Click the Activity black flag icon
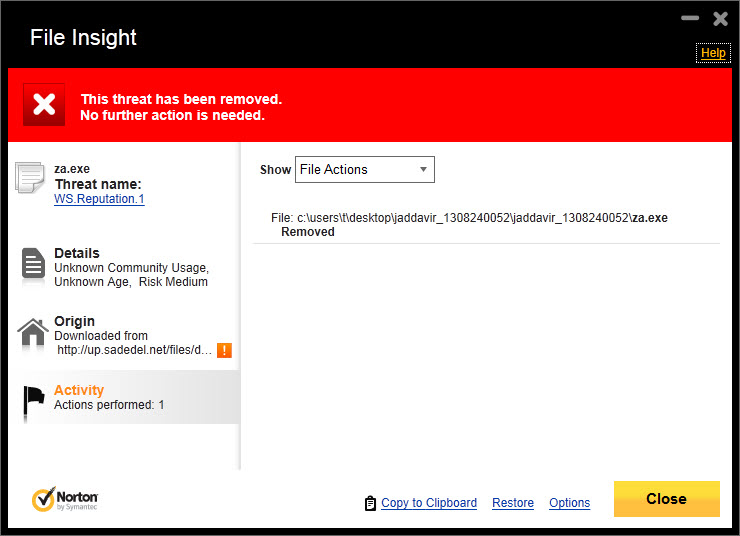This screenshot has height=536, width=740. 34,401
